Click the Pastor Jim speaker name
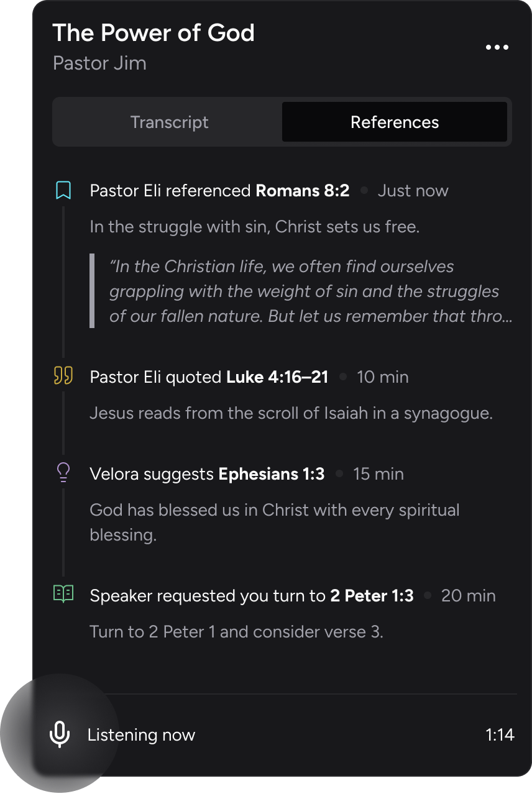The image size is (532, 804). coord(99,63)
